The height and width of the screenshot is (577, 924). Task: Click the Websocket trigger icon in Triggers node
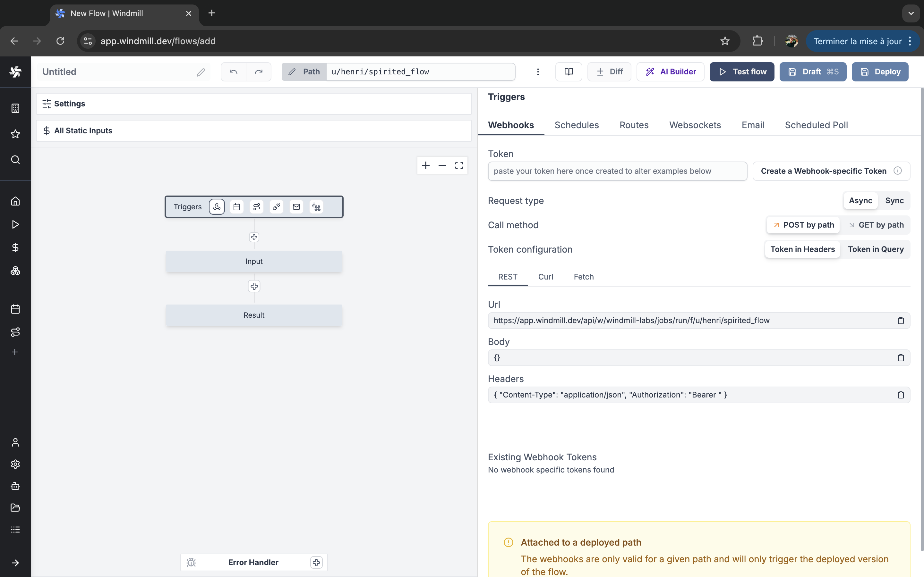[x=277, y=207]
